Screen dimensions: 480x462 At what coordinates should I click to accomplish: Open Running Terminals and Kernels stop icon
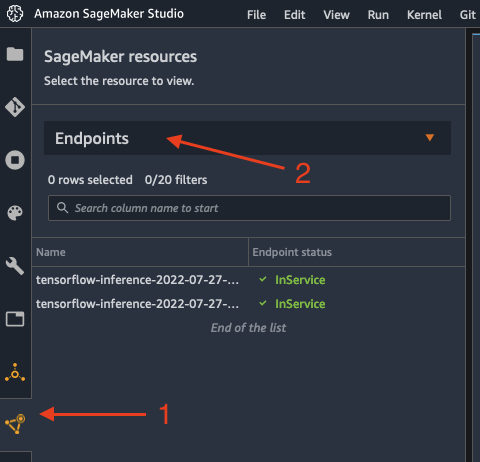click(15, 160)
